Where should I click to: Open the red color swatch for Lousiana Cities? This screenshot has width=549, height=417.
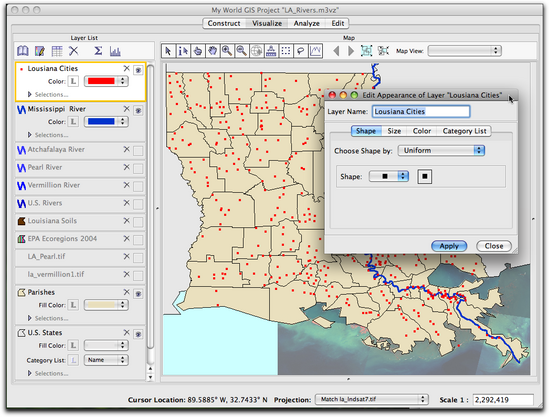106,81
